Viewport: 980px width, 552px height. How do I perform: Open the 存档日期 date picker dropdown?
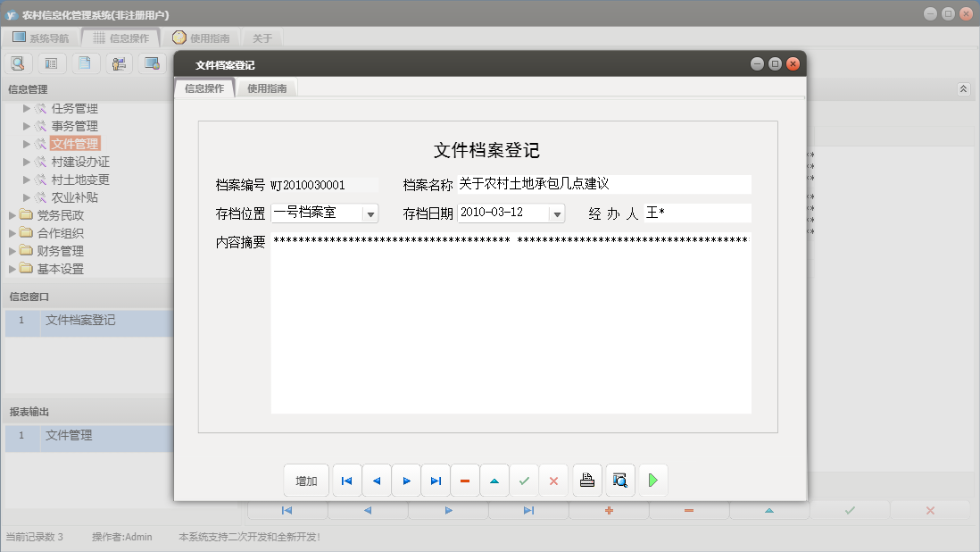pos(558,213)
